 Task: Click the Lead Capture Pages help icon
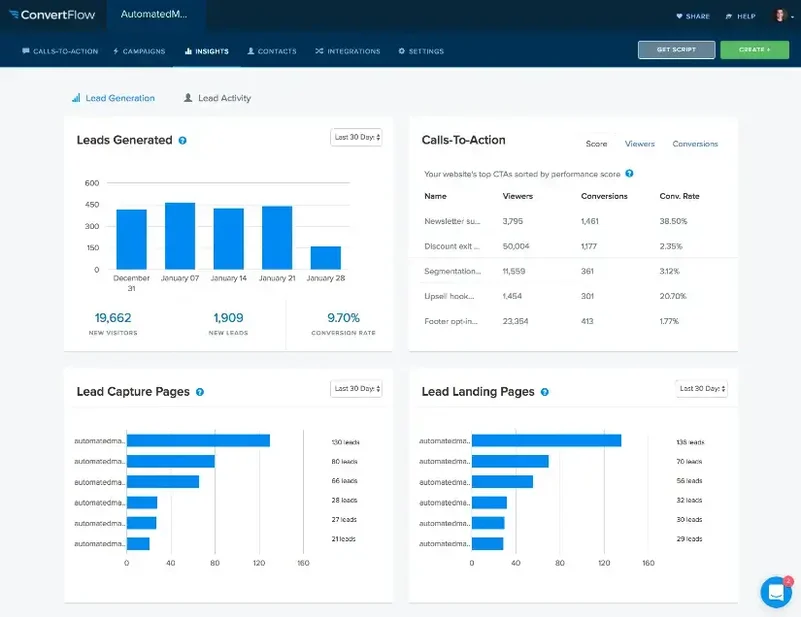point(200,392)
